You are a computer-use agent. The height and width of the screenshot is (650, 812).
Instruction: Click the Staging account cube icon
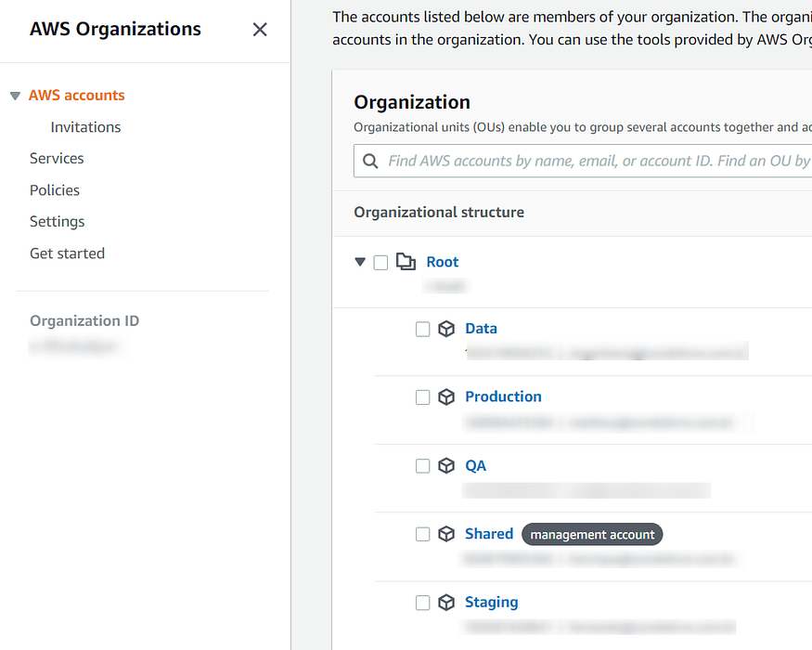pos(446,603)
